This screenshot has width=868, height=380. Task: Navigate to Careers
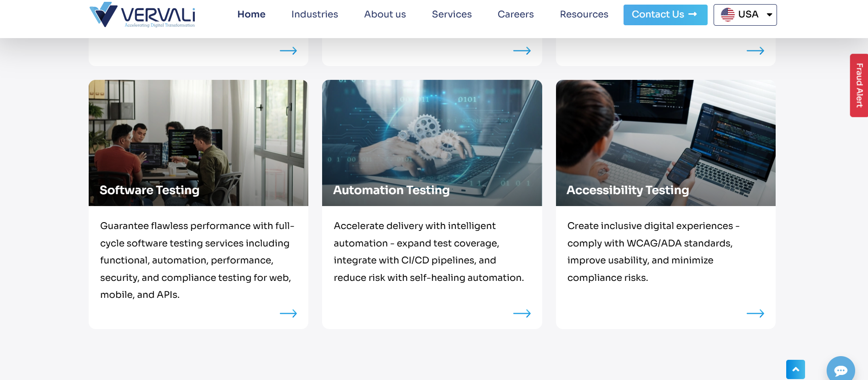pos(516,14)
